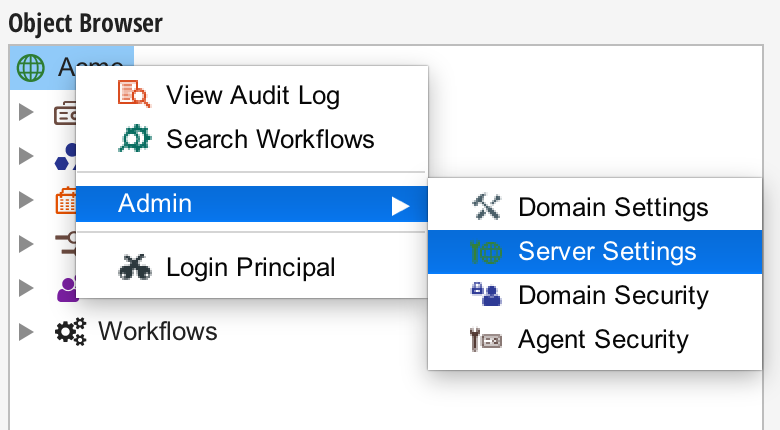Click the Acme globe icon
This screenshot has height=430, width=780.
click(x=32, y=68)
